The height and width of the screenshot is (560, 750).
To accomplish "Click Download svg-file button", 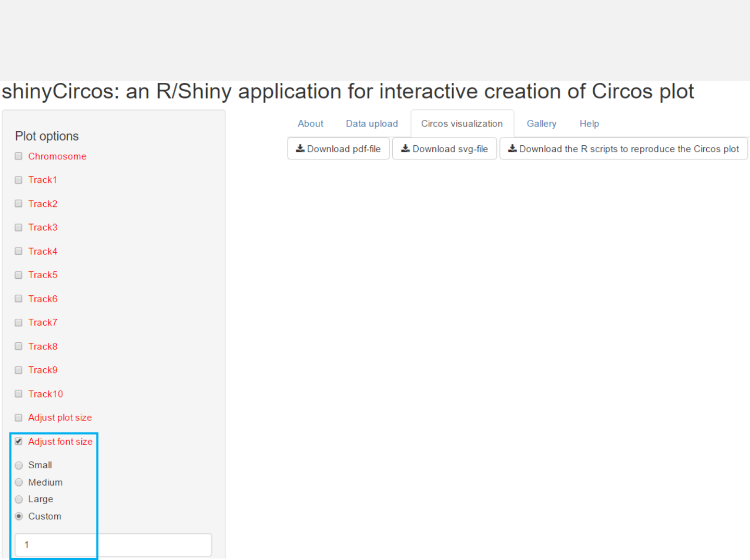I will [x=445, y=148].
